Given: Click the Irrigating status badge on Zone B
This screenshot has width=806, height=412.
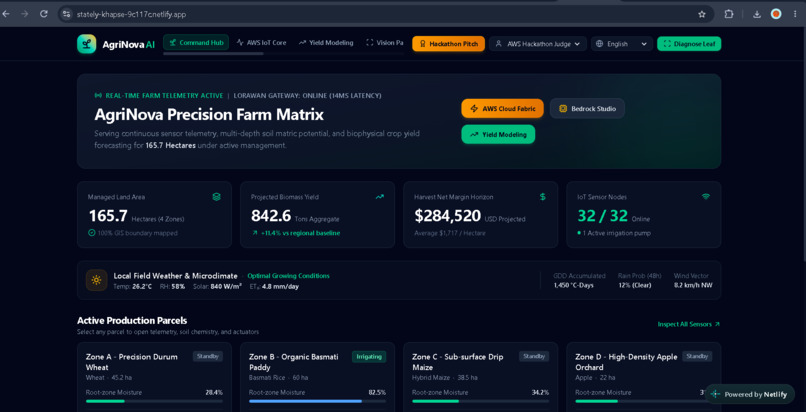Looking at the screenshot, I should click(369, 357).
